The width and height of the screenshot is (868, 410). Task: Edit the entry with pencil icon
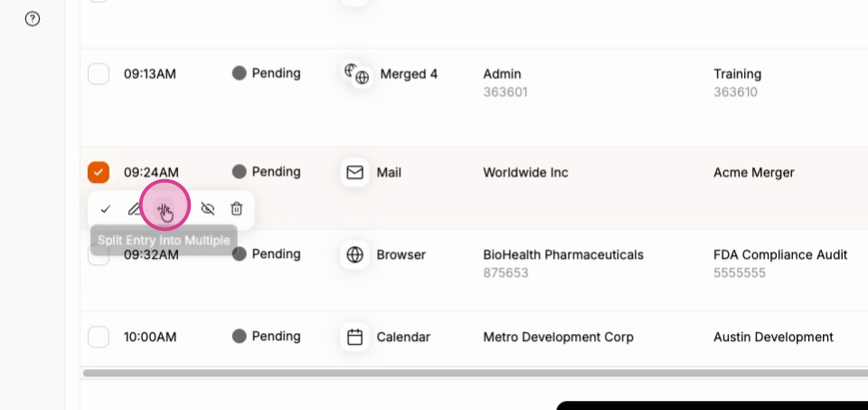click(x=134, y=209)
